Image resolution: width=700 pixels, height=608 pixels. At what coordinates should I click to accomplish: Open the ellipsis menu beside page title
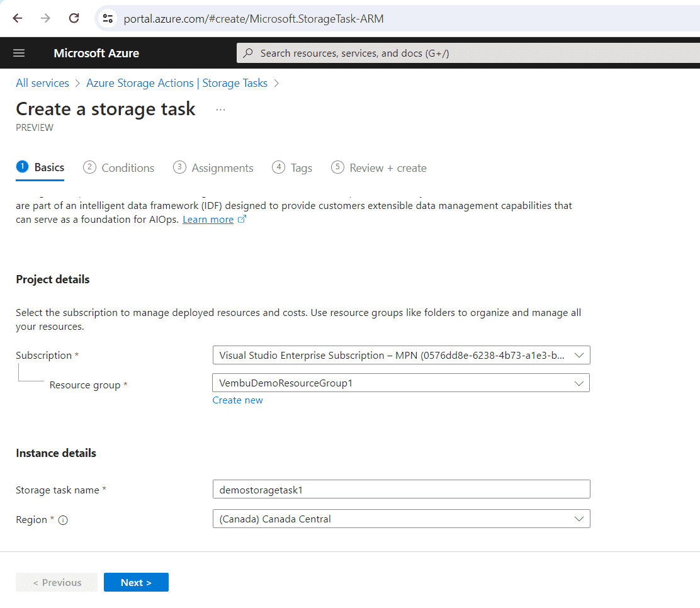(x=220, y=110)
